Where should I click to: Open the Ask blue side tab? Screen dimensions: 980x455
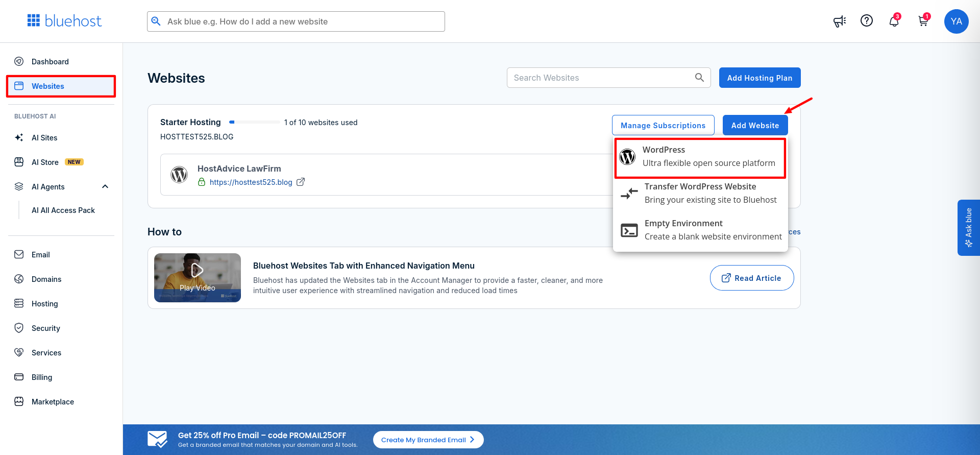pyautogui.click(x=968, y=227)
